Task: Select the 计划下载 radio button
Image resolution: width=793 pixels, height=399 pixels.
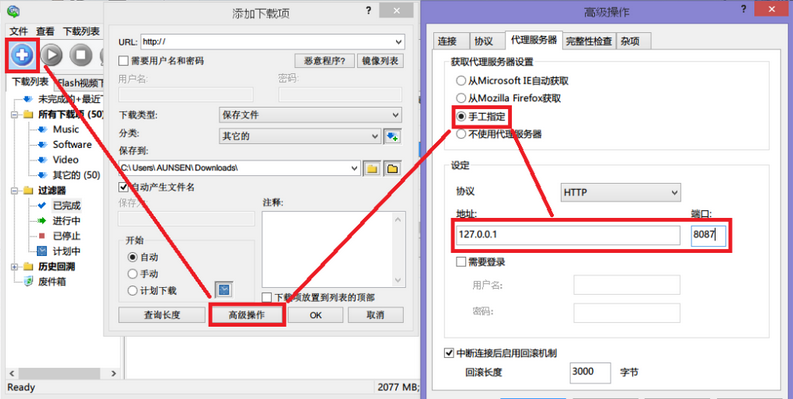Action: click(133, 291)
